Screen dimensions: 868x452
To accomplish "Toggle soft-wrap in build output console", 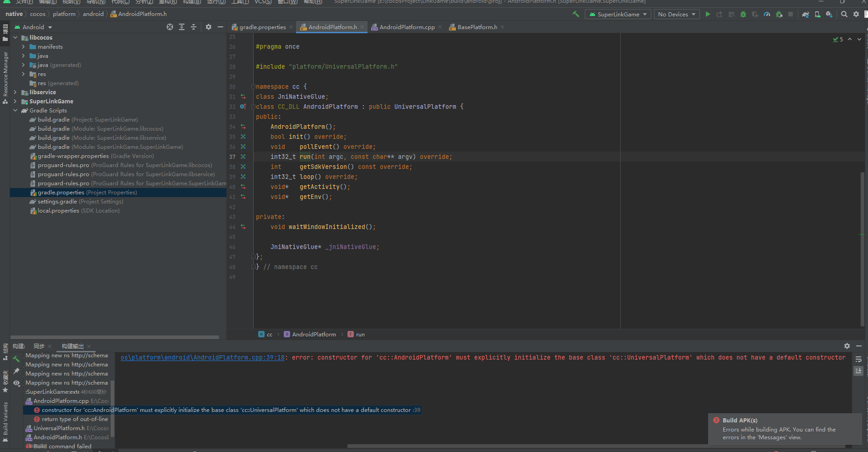I will click(858, 359).
